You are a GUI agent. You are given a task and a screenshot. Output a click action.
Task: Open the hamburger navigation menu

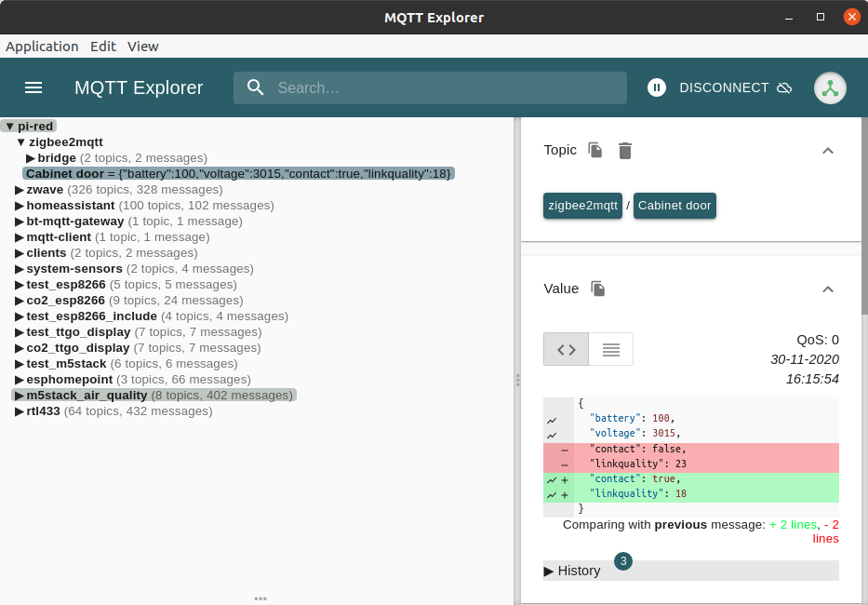pyautogui.click(x=33, y=87)
